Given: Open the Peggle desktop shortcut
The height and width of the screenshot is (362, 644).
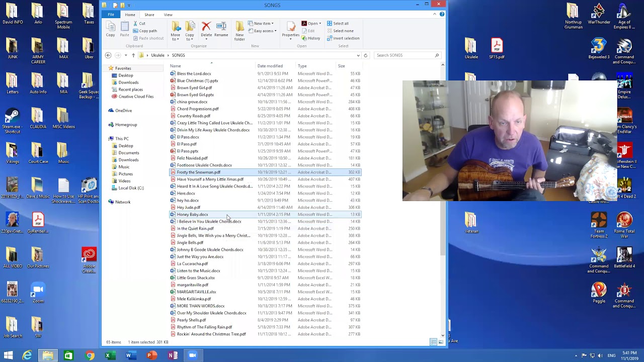Looking at the screenshot, I should [599, 293].
